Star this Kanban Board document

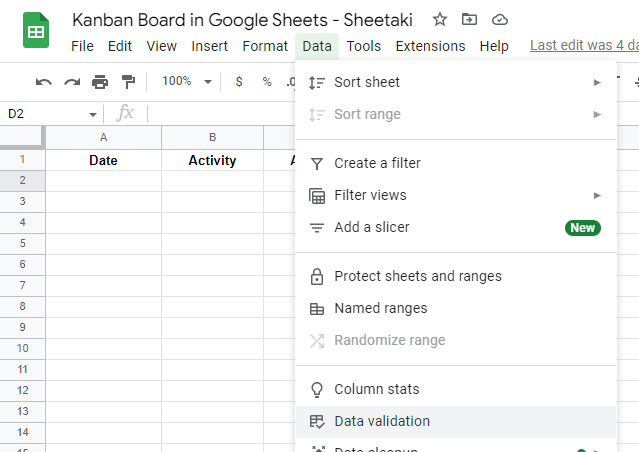pos(440,19)
